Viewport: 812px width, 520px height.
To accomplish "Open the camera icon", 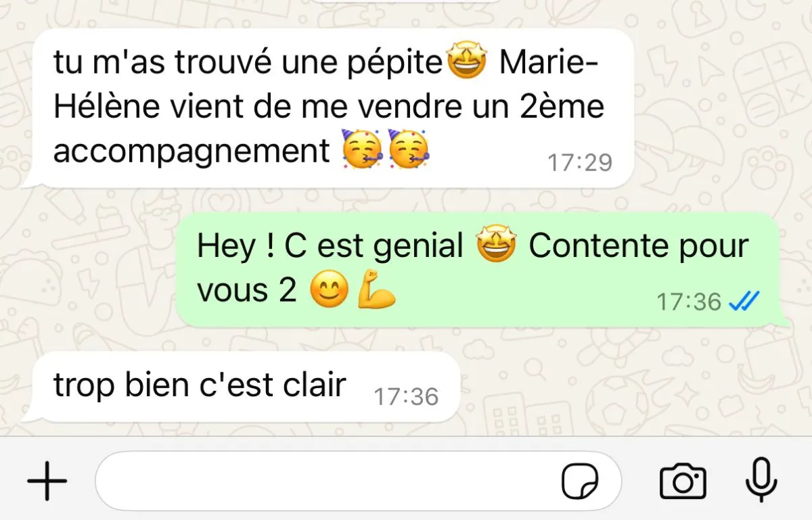I will [683, 481].
